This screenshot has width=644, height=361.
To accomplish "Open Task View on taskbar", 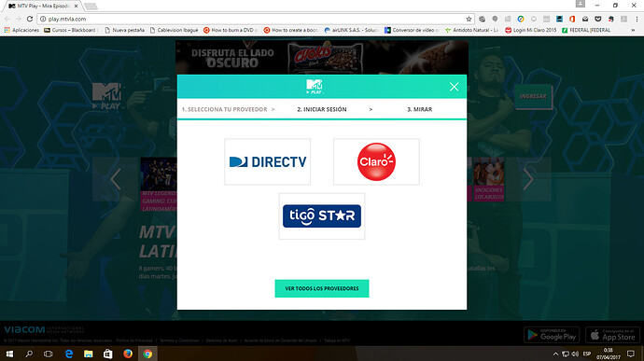I will (x=48, y=354).
